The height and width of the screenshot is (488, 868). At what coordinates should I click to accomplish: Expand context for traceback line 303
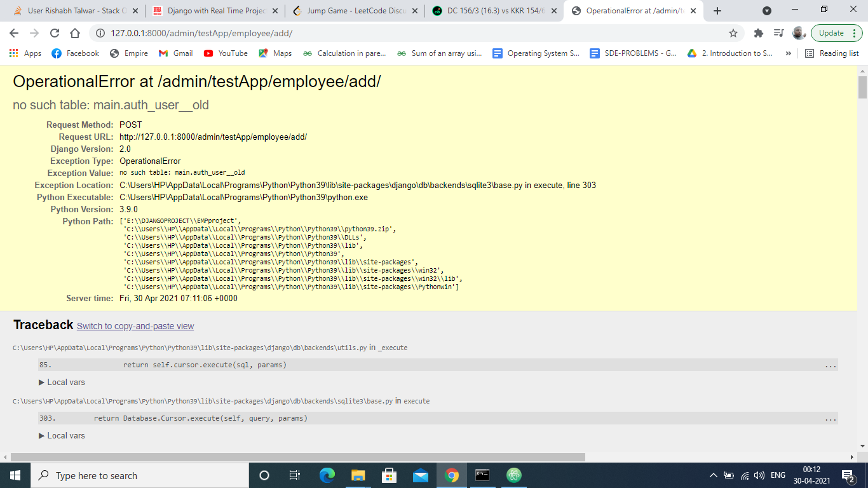[x=831, y=419]
